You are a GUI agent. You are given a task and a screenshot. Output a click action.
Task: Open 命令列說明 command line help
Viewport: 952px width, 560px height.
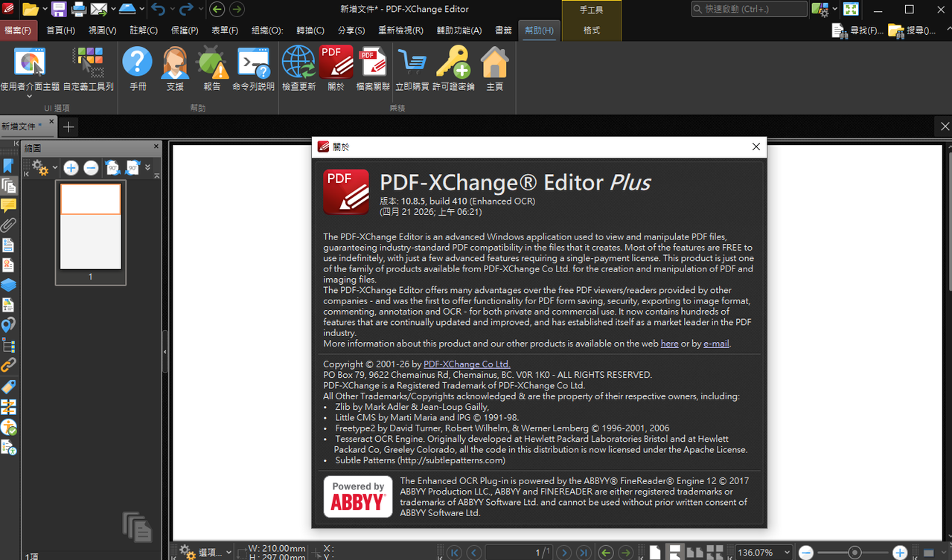(x=253, y=62)
